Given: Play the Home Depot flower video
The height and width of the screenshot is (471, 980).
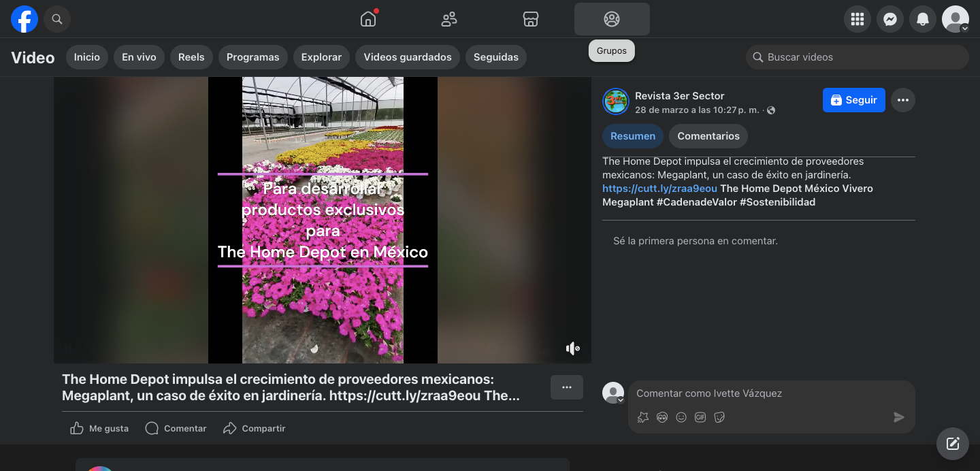Looking at the screenshot, I should (x=323, y=220).
